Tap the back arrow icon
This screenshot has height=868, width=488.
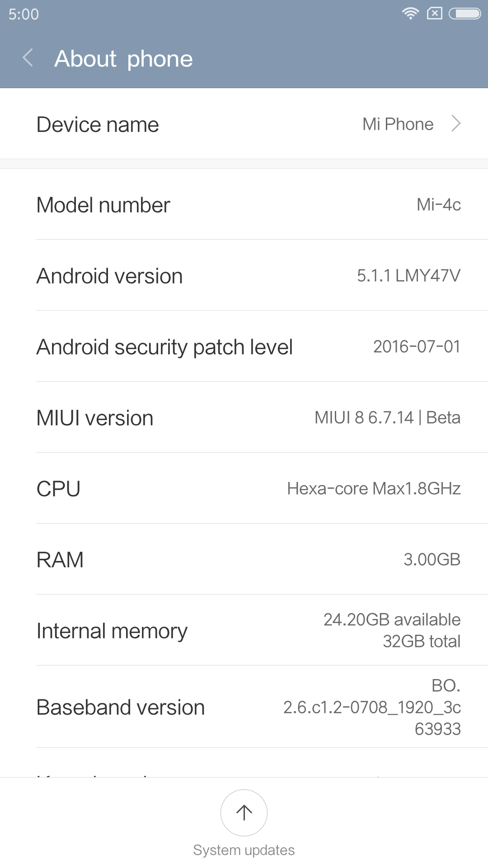click(x=28, y=58)
